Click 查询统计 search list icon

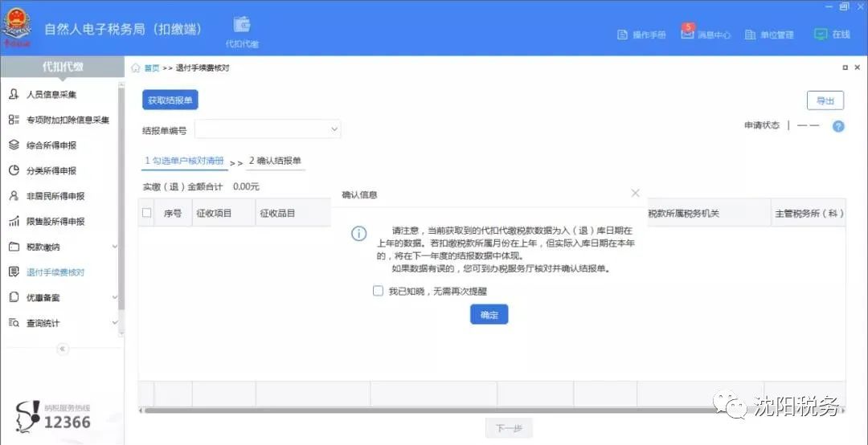point(14,323)
